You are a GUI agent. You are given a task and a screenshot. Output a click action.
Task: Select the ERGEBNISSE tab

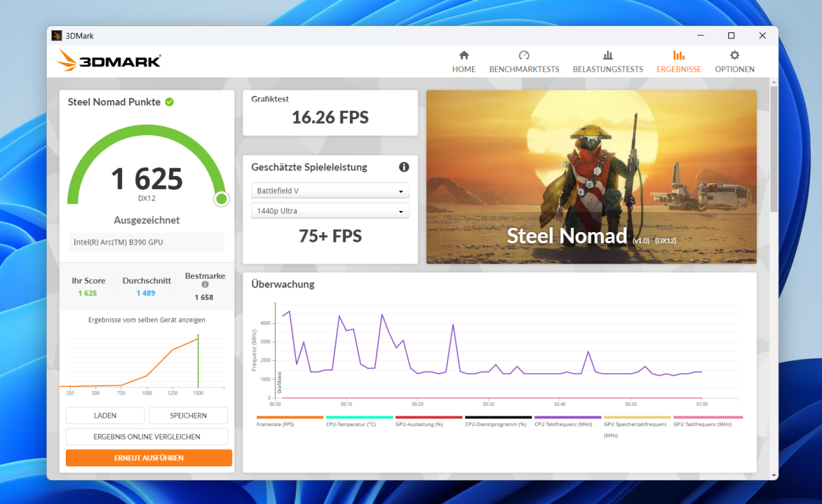click(x=678, y=62)
